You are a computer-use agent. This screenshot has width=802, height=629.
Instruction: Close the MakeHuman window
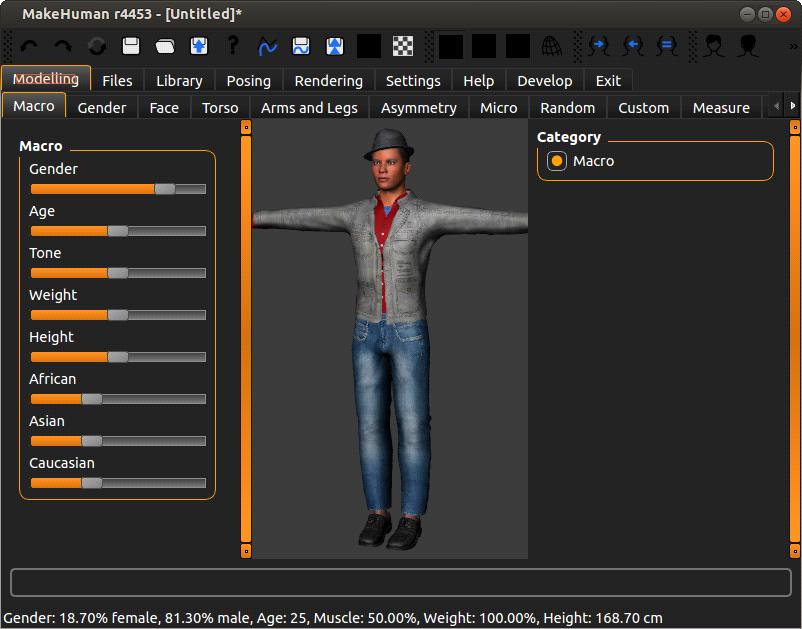pos(783,14)
